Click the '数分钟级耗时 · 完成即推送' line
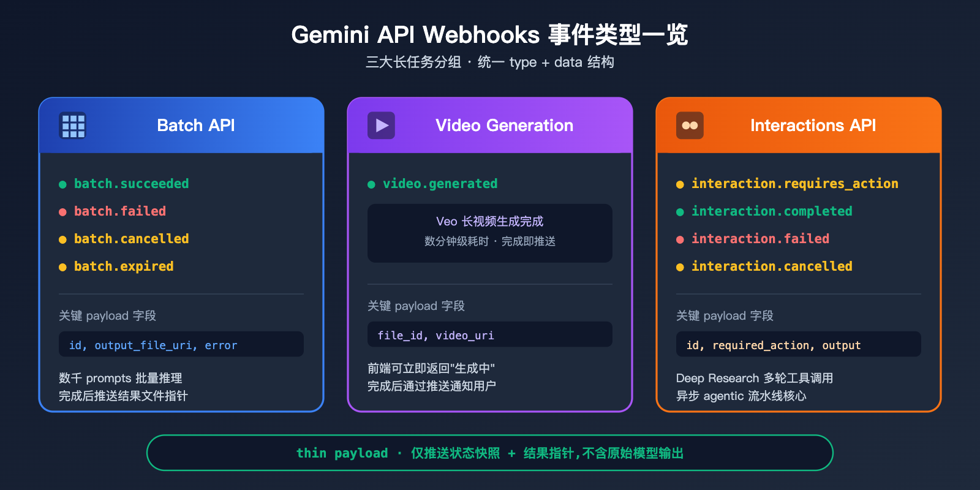Screen dimensions: 980x490 490,241
